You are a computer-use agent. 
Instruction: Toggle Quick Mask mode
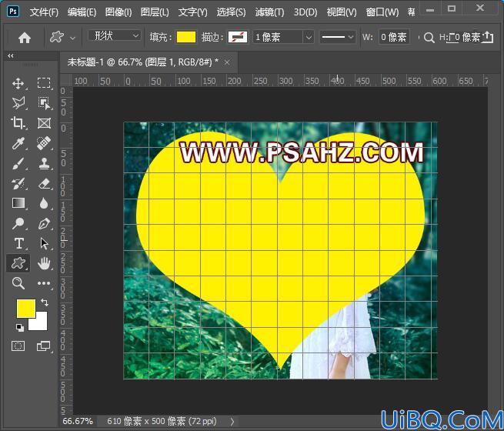click(18, 346)
